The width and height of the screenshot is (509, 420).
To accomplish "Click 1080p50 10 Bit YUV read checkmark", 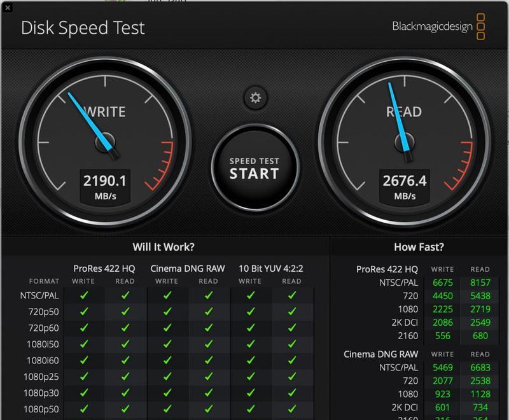I will tap(291, 409).
